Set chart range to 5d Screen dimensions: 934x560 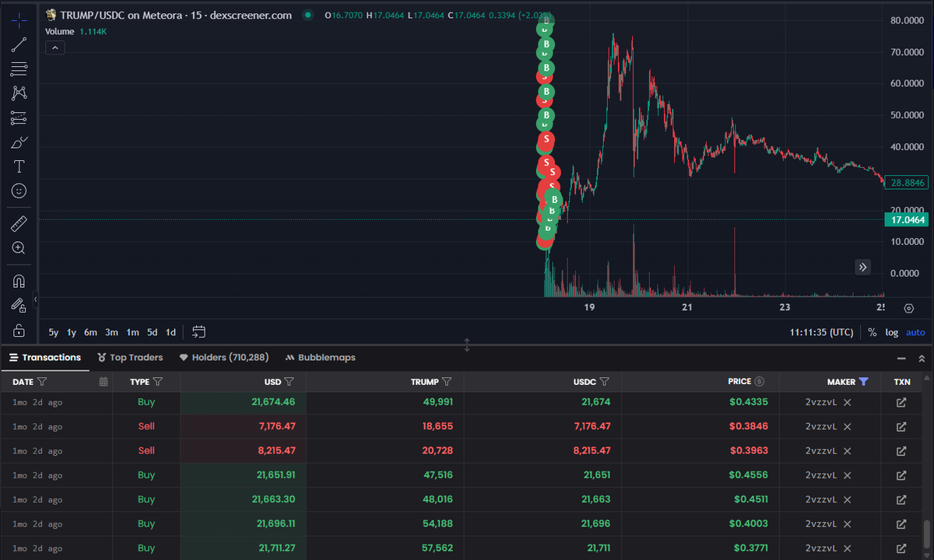(153, 332)
